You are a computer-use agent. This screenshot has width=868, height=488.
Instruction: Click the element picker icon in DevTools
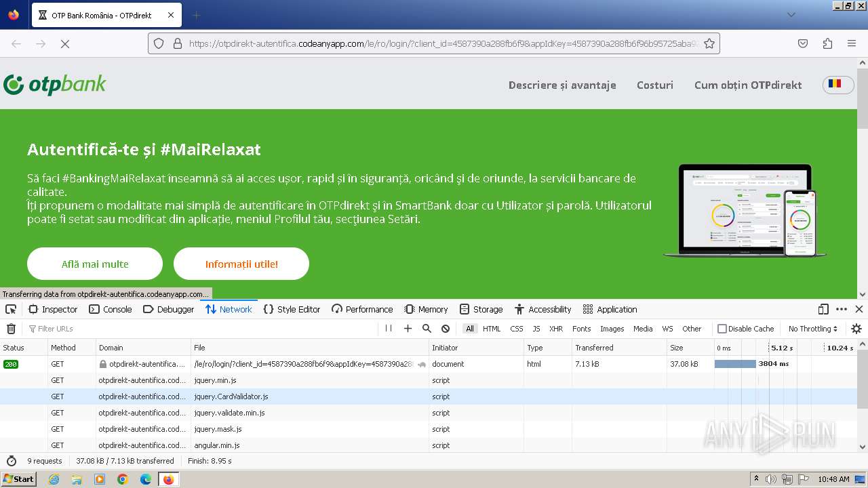pyautogui.click(x=11, y=309)
